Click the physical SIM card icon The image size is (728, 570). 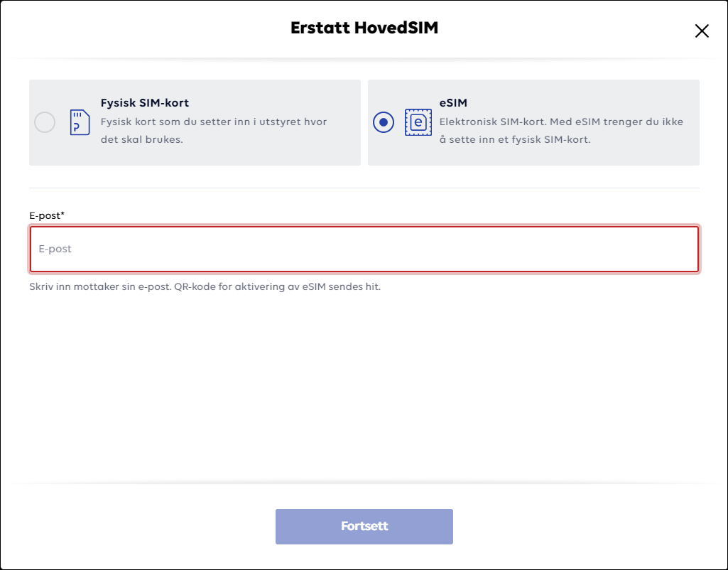(x=80, y=123)
